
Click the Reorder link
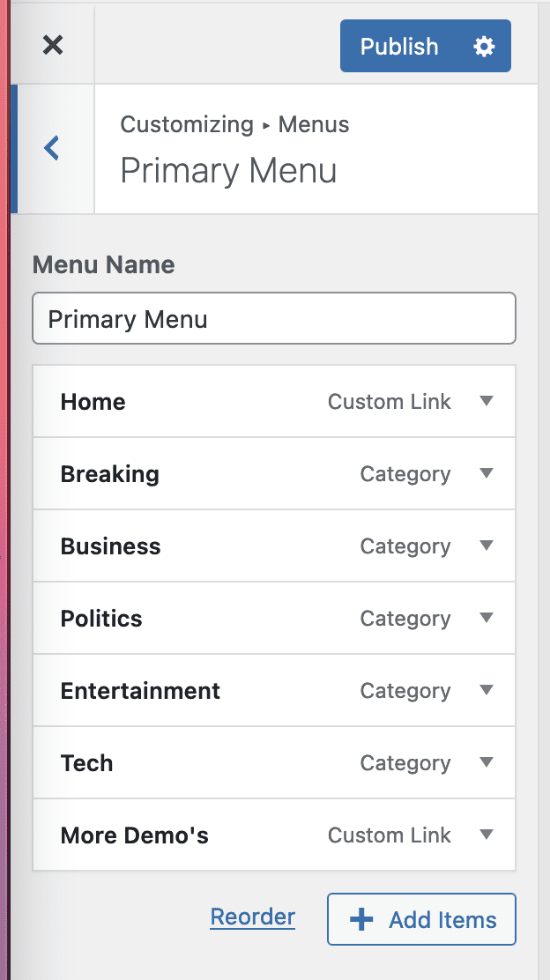(x=252, y=917)
